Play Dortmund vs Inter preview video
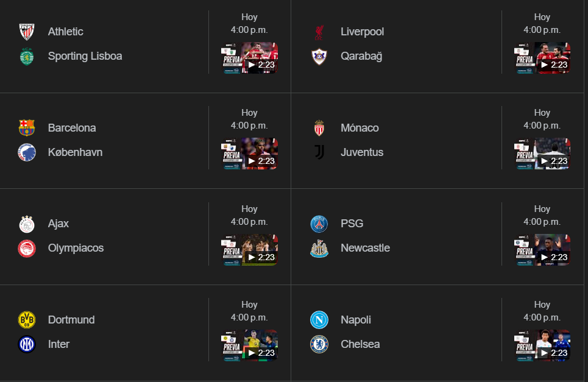Image resolution: width=588 pixels, height=382 pixels. (x=250, y=346)
